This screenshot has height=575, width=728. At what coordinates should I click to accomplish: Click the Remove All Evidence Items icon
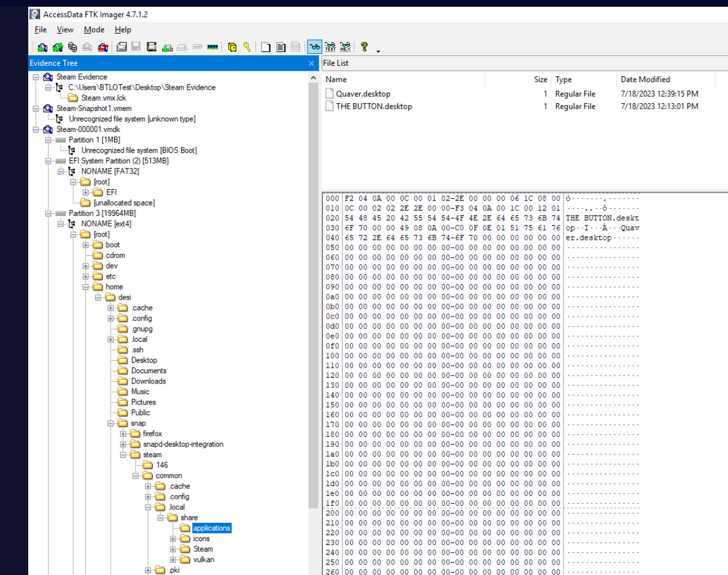tap(103, 47)
